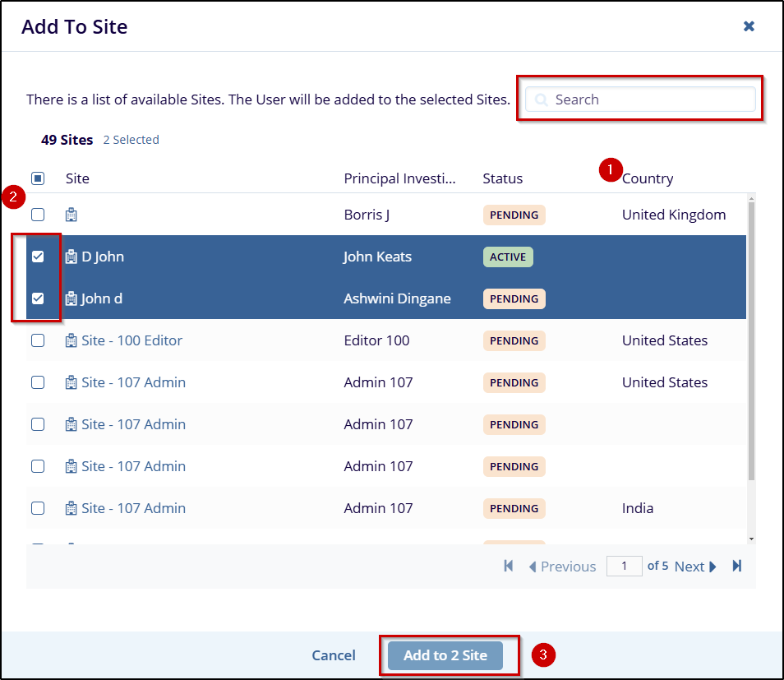Uncheck the John d site checkbox
The image size is (784, 680).
click(x=38, y=298)
